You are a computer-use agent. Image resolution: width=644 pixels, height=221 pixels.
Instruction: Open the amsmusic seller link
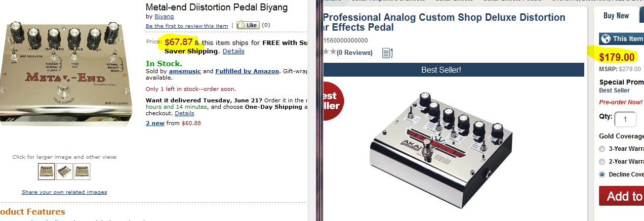185,71
